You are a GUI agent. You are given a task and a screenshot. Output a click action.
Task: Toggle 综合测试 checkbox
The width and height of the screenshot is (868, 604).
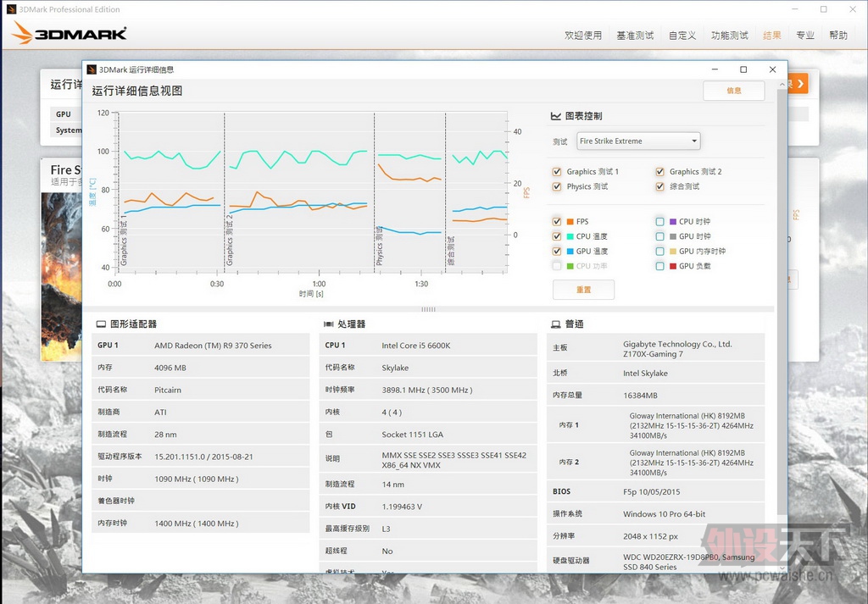[659, 186]
